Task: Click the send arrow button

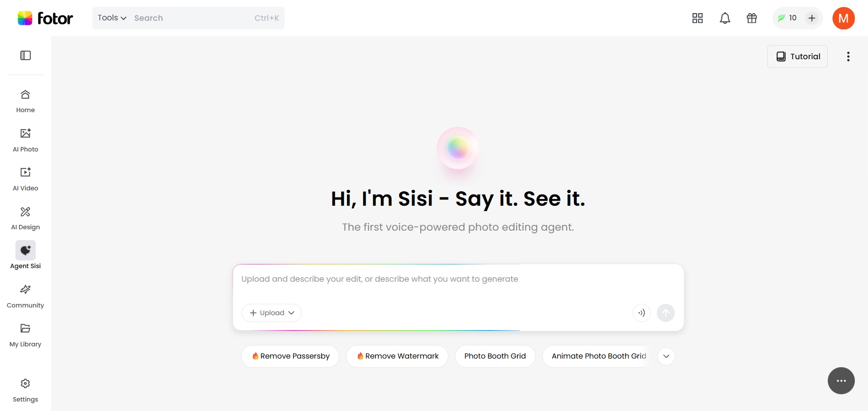Action: (665, 313)
